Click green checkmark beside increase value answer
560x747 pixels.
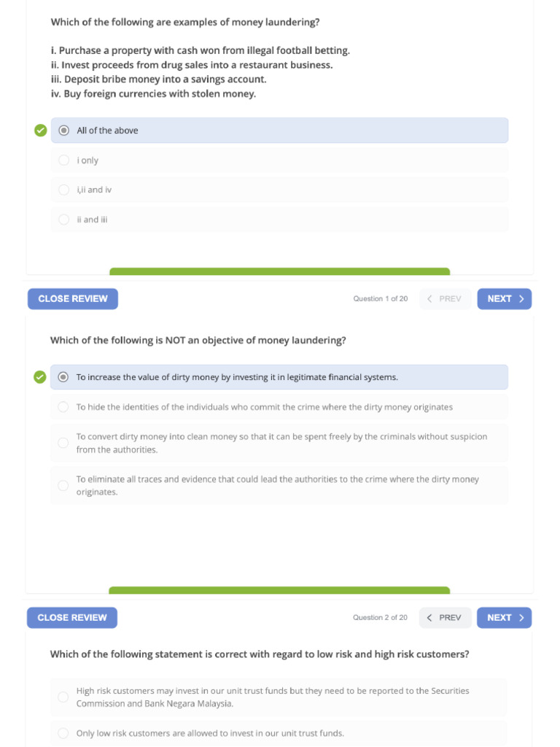[40, 377]
